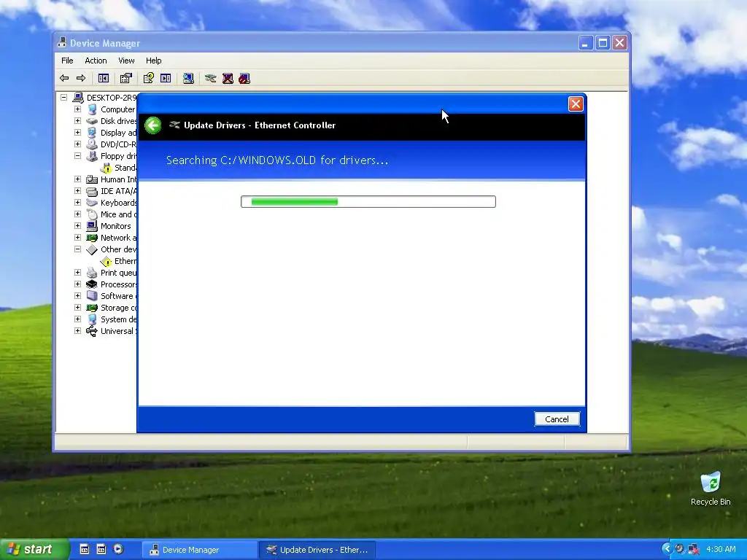
Task: Expand the Display adapters node
Action: pos(77,133)
